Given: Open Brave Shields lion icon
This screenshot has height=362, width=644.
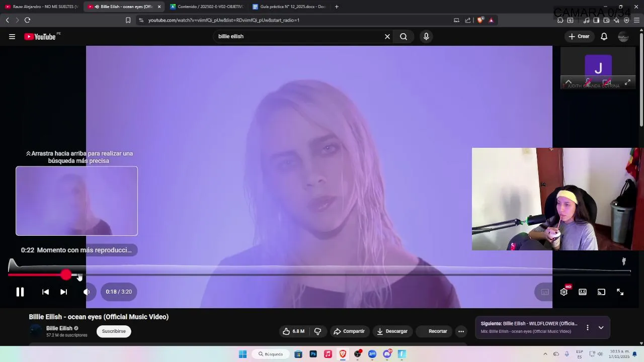Looking at the screenshot, I should [480, 20].
